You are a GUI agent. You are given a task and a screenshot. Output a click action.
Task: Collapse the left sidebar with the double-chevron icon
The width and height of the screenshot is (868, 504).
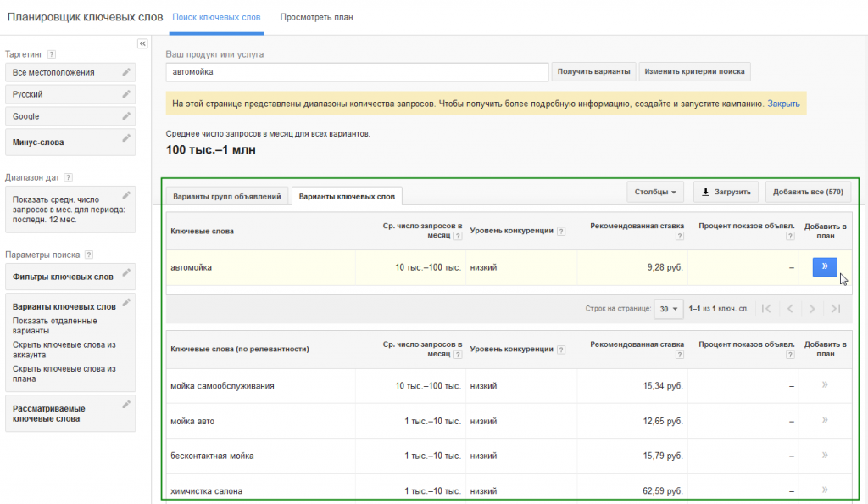coord(142,44)
